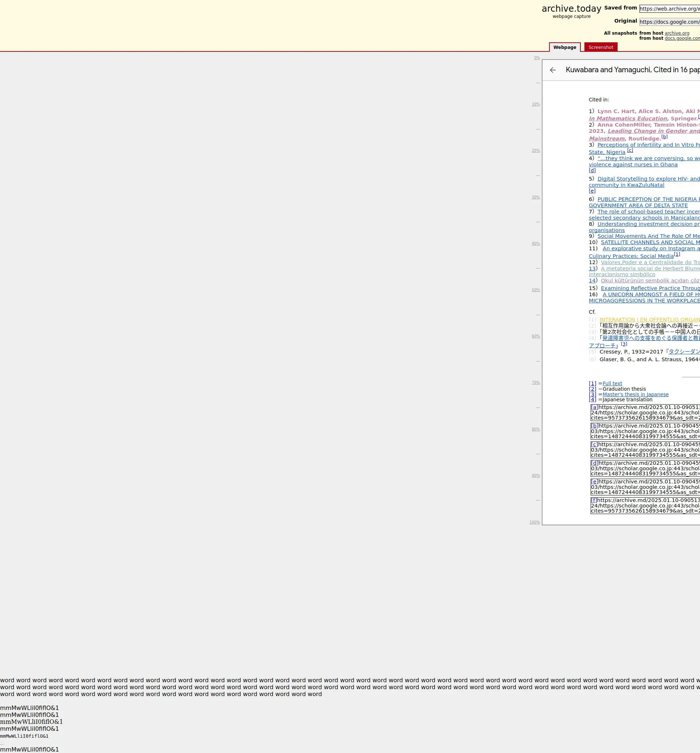Select the Webpage tab
The image size is (700, 753).
pos(564,47)
